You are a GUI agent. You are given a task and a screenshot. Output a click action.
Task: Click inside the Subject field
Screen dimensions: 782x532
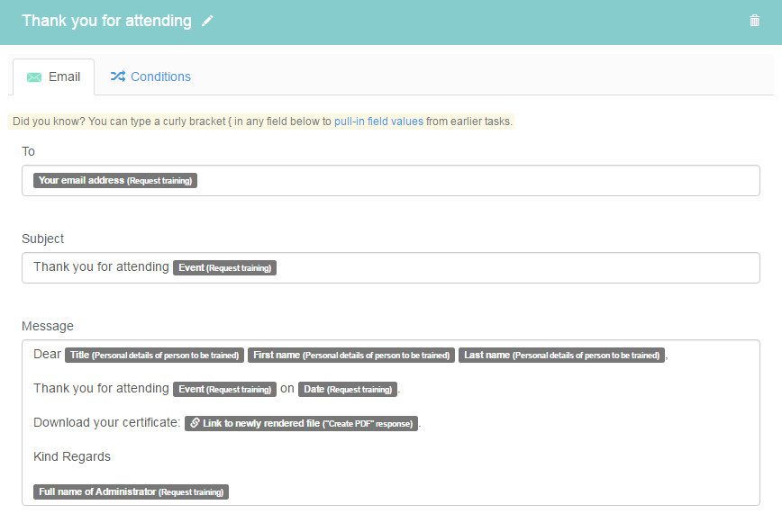(x=390, y=268)
